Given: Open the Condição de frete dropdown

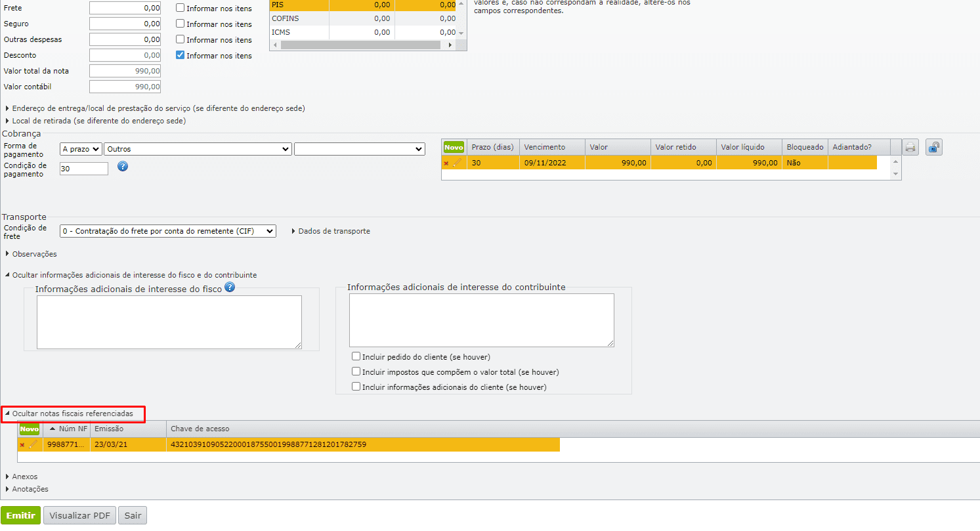Looking at the screenshot, I should [168, 231].
